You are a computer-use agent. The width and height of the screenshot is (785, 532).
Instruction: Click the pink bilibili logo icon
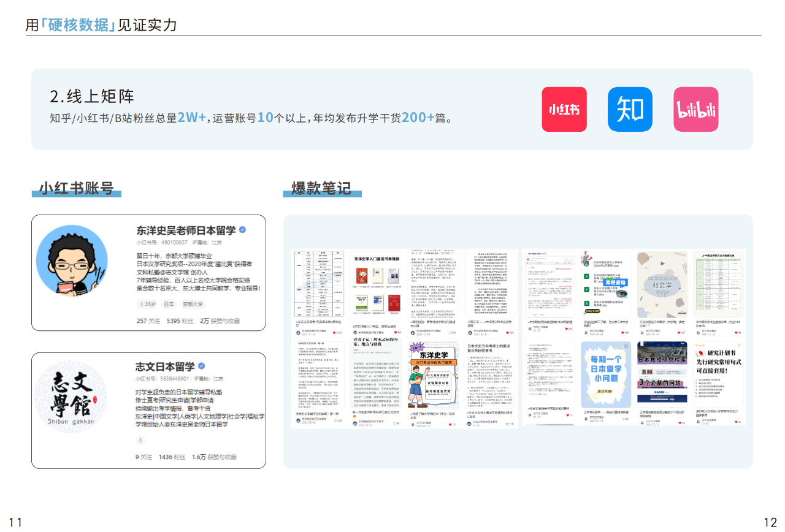point(696,109)
